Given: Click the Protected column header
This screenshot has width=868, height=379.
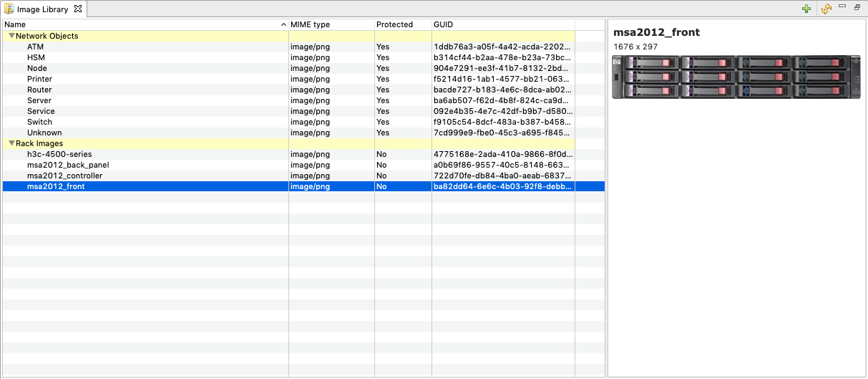Looking at the screenshot, I should [401, 24].
